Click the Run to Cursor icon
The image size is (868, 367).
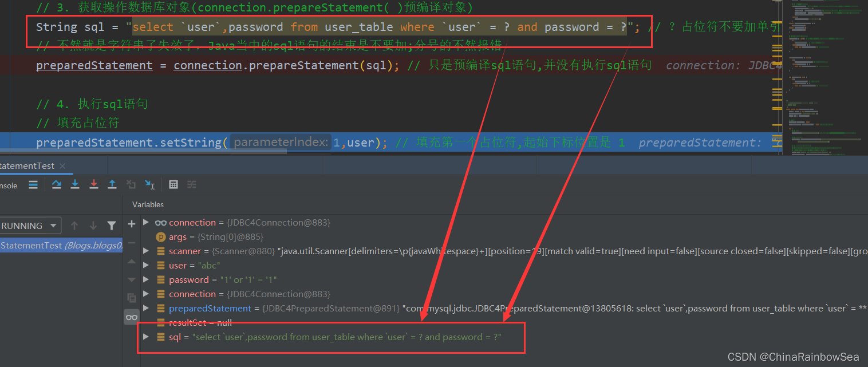(x=149, y=184)
